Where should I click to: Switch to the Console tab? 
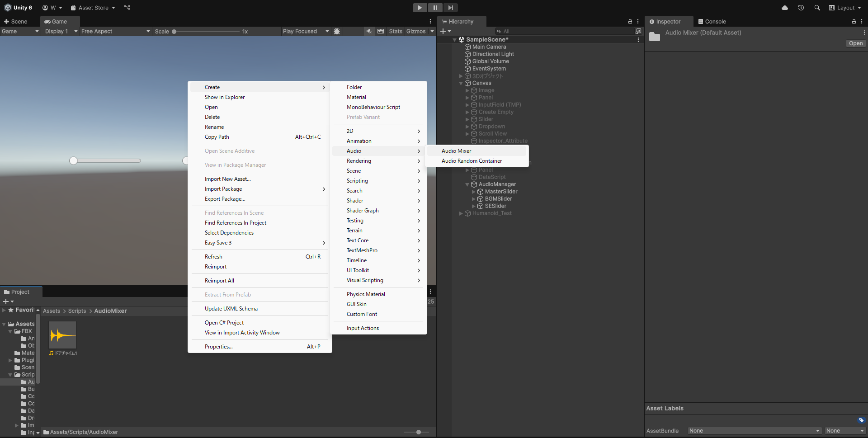click(712, 21)
